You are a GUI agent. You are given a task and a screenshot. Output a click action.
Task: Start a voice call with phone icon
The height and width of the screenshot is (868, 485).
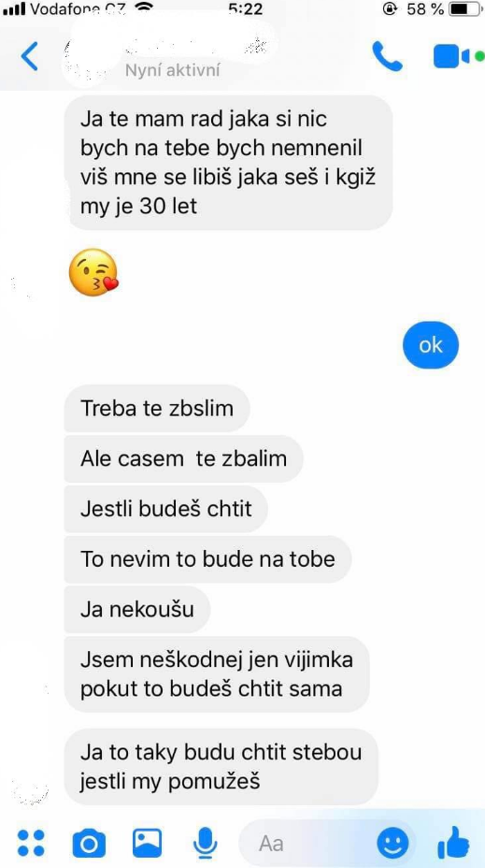click(x=387, y=56)
